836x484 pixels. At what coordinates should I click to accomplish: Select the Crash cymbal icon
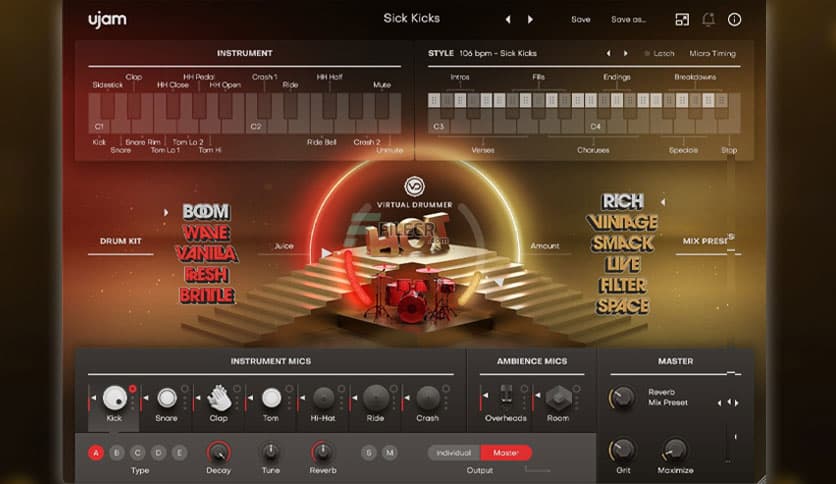(x=428, y=398)
